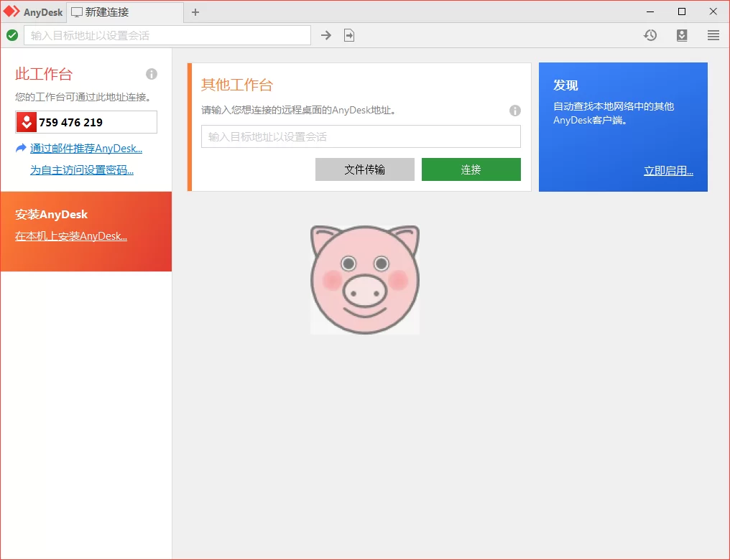
Task: Click the 其他工作台 heading
Action: point(237,85)
